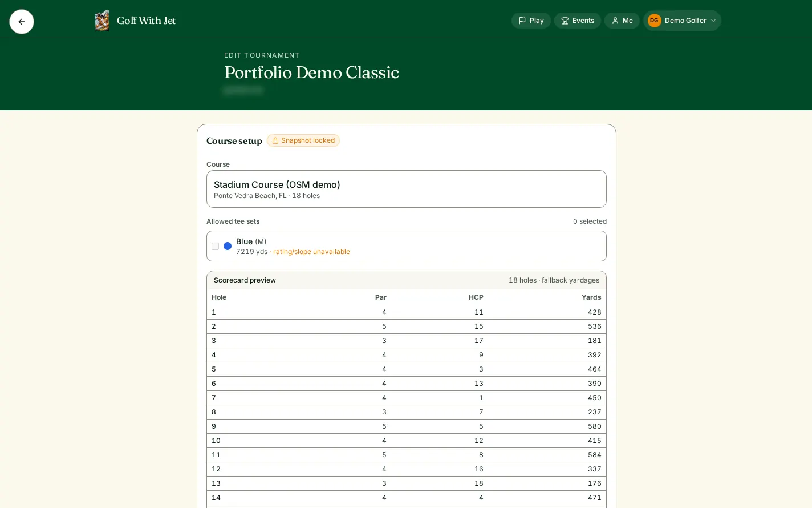Click yardage 181 for hole 3
The height and width of the screenshot is (508, 812).
(x=595, y=341)
